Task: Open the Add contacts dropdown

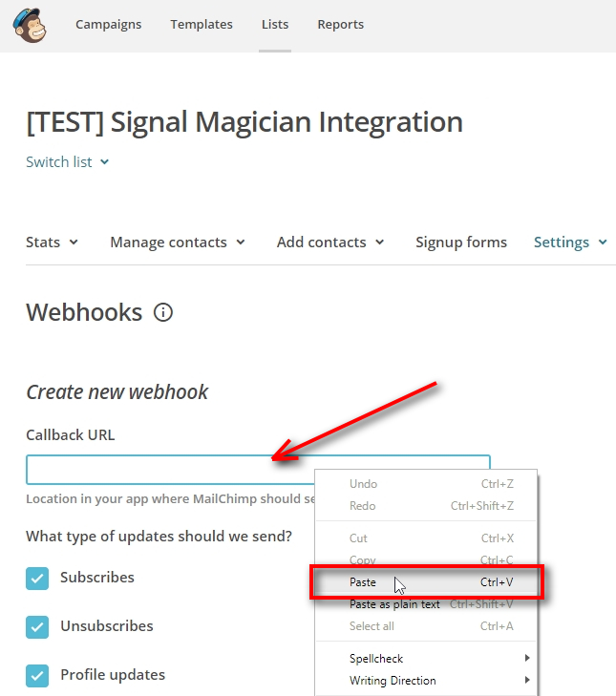Action: [x=329, y=243]
